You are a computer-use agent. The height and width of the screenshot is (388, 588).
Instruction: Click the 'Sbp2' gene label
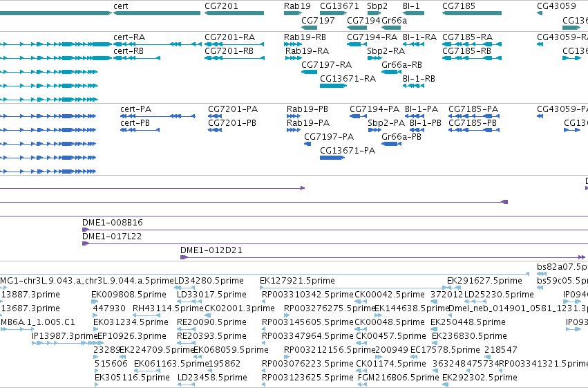[377, 6]
